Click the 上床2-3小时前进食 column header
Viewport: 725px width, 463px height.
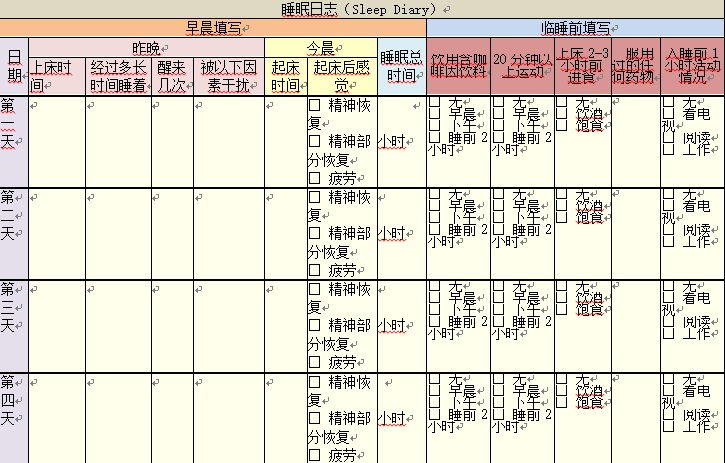click(583, 67)
